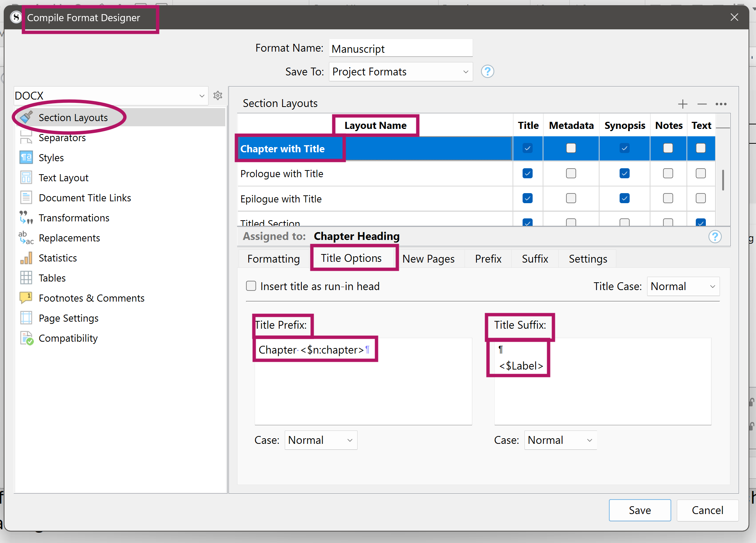The image size is (756, 543).
Task: Open the Transformations quote icon
Action: [26, 218]
